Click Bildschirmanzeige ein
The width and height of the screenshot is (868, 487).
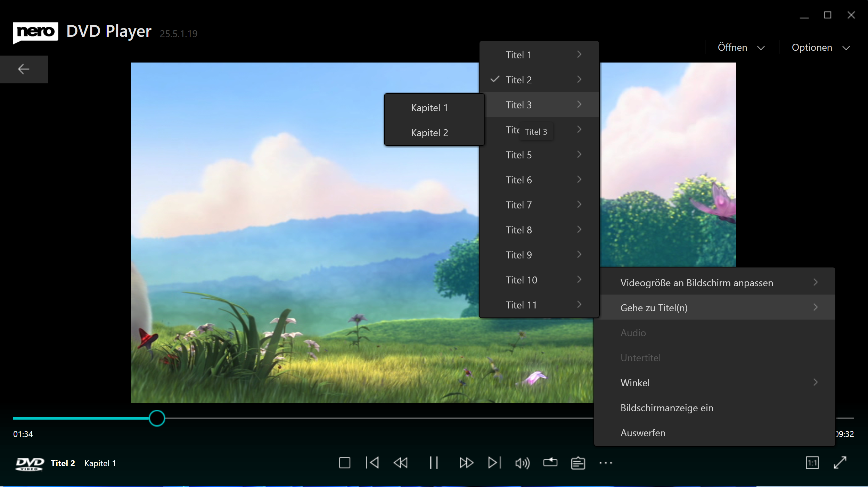coord(666,408)
